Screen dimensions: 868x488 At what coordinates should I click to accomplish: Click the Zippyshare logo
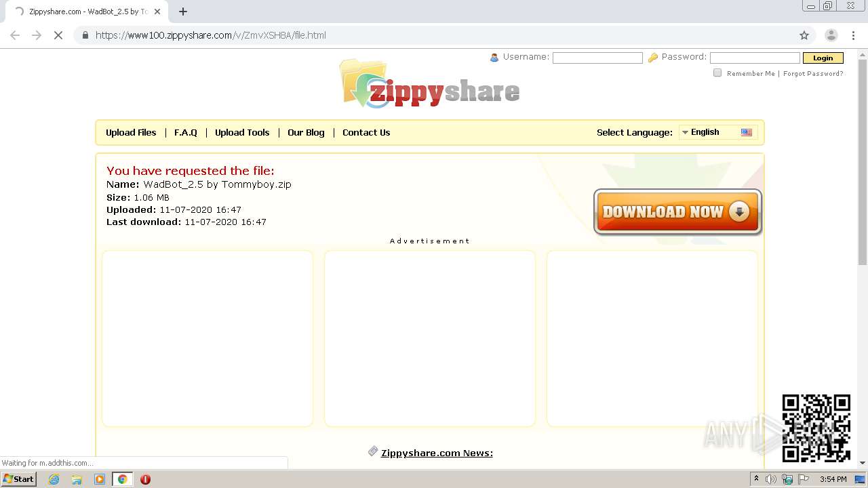coord(431,84)
